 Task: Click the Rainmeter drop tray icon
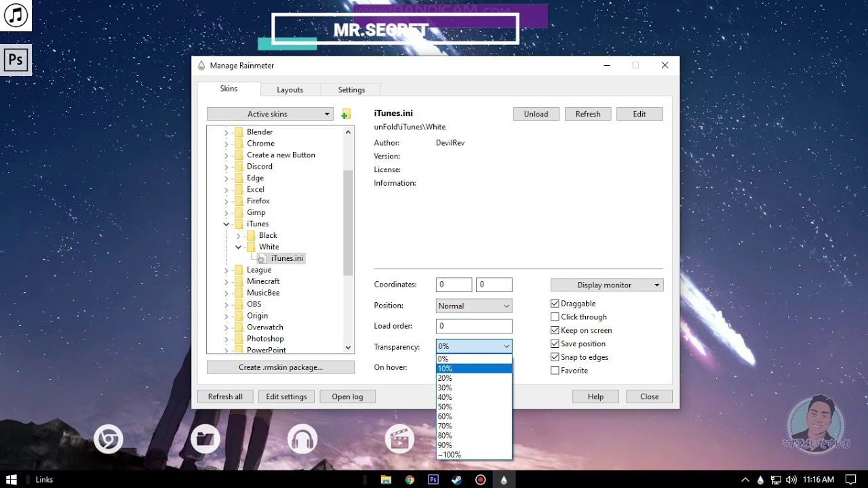761,479
